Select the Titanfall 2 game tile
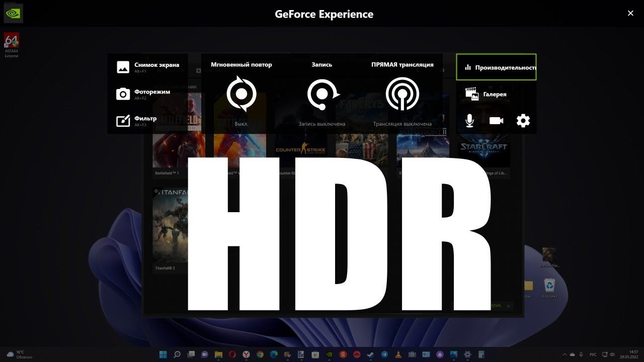The height and width of the screenshot is (362, 644). [170, 226]
